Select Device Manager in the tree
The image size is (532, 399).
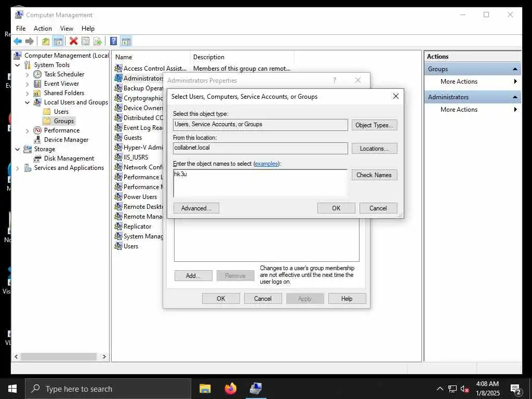tap(66, 140)
